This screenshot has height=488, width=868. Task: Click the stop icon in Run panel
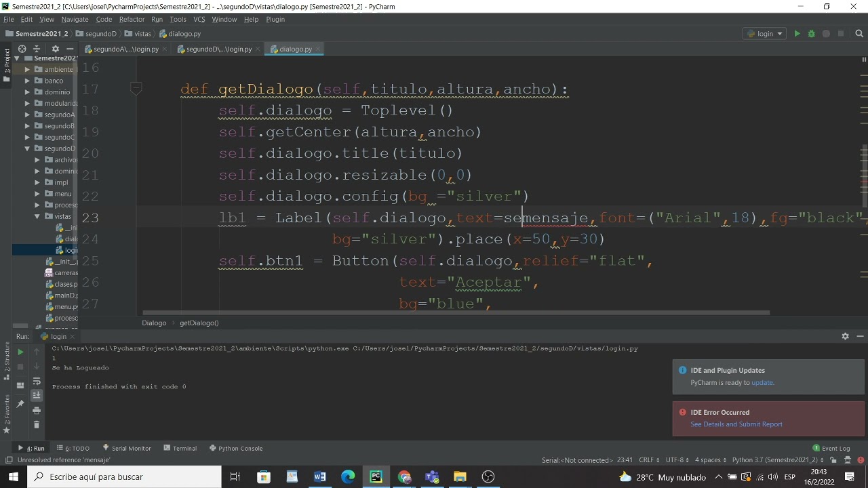pos(20,367)
